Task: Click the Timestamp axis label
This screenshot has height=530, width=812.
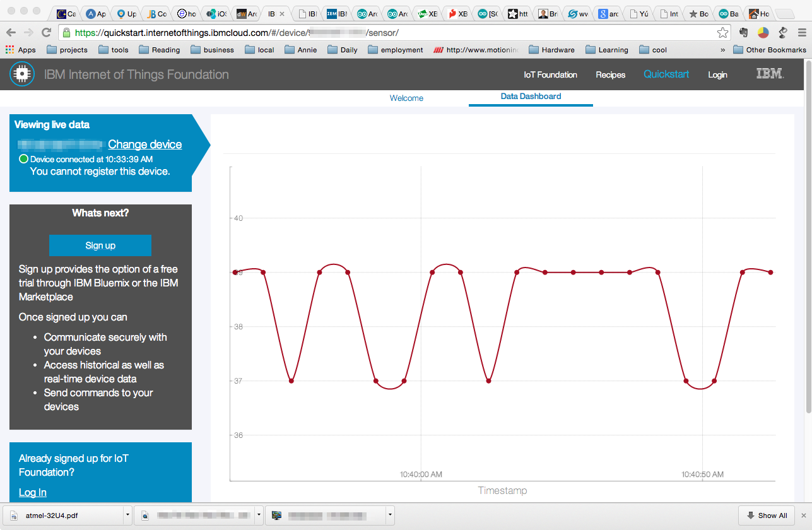Action: pyautogui.click(x=502, y=490)
